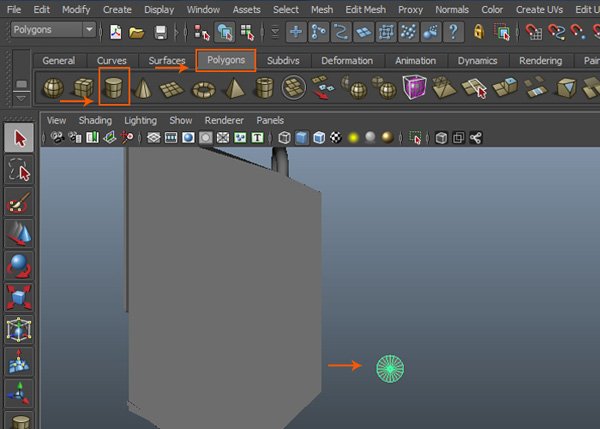The image size is (600, 429).
Task: Open the viewport Shading menu
Action: pos(95,120)
